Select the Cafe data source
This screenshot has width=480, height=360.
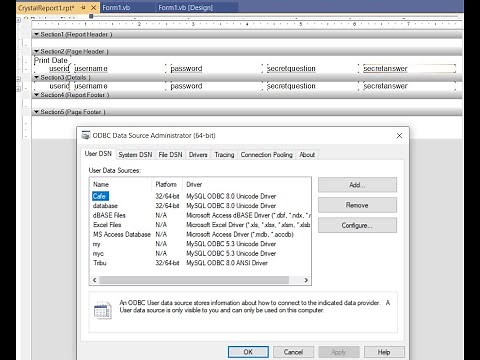tap(100, 196)
